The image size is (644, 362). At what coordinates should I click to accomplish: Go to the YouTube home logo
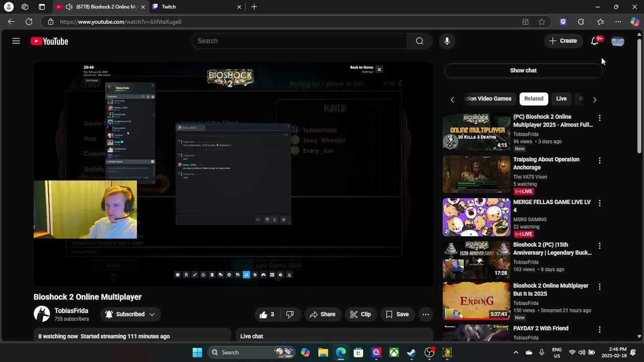(49, 41)
